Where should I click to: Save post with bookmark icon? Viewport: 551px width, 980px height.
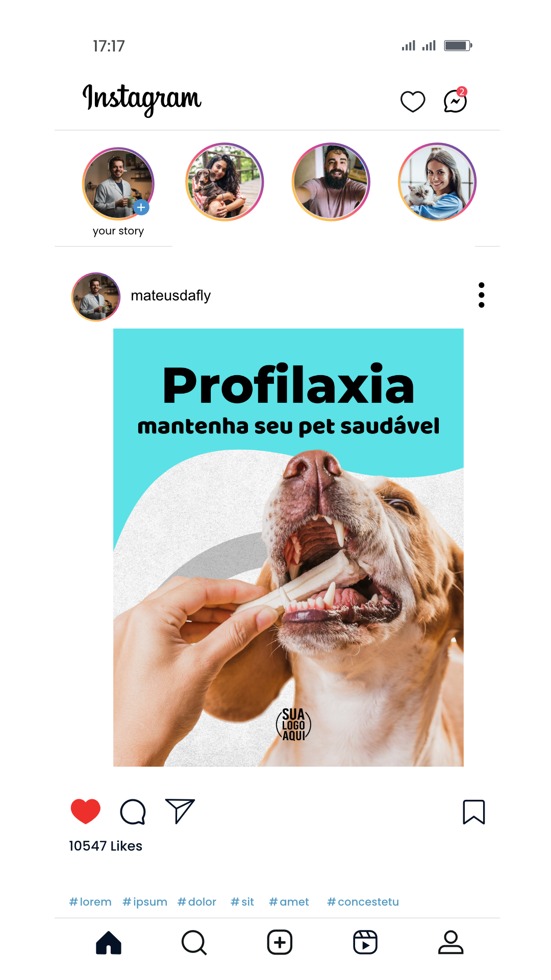(474, 812)
